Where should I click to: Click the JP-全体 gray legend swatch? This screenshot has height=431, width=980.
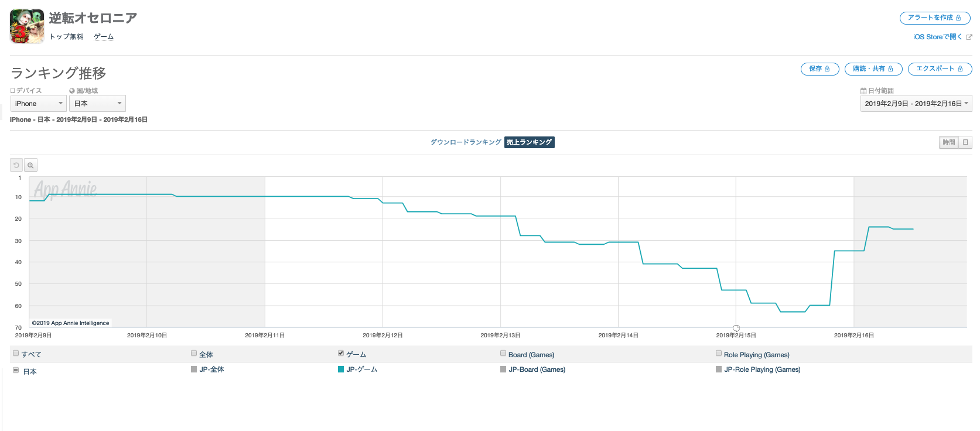194,370
